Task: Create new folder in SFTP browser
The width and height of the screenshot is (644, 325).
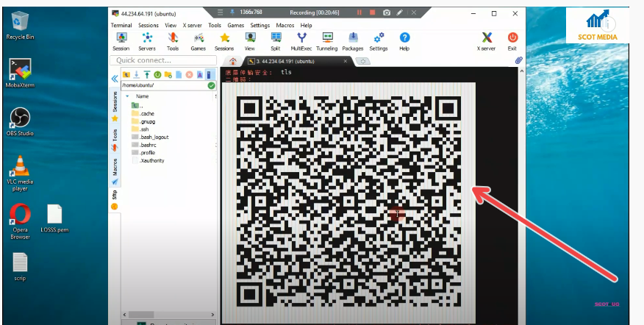Action: click(x=168, y=74)
